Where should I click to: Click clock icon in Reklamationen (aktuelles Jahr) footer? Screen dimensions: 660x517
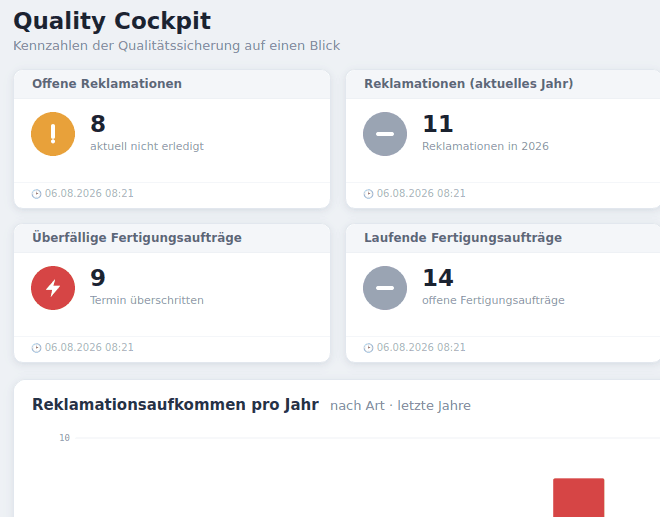[x=368, y=194]
